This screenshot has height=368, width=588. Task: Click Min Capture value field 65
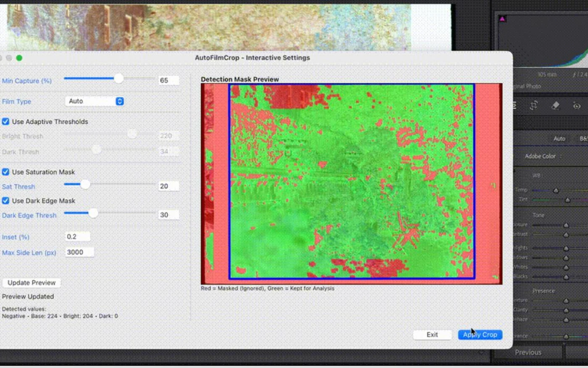pyautogui.click(x=169, y=80)
